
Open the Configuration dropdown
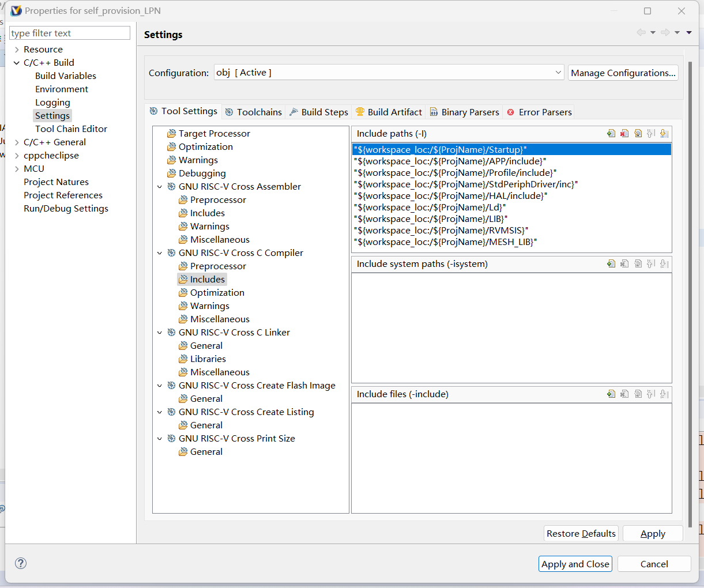tap(558, 73)
